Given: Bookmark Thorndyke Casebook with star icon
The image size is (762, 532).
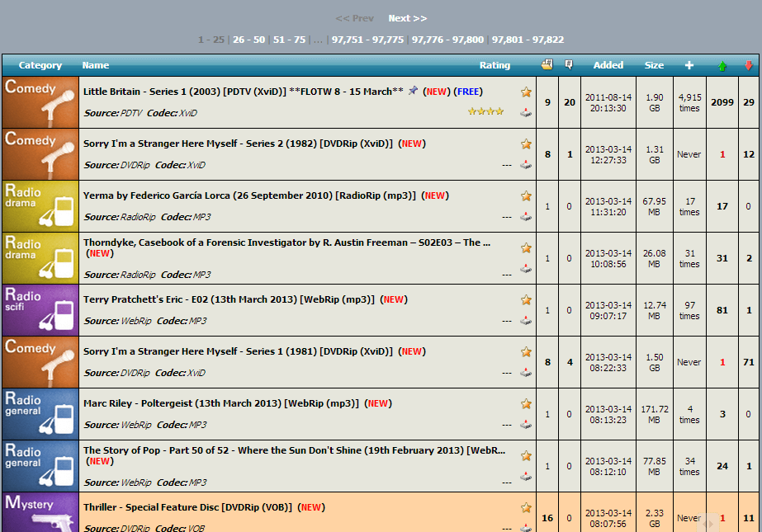Looking at the screenshot, I should coord(526,247).
